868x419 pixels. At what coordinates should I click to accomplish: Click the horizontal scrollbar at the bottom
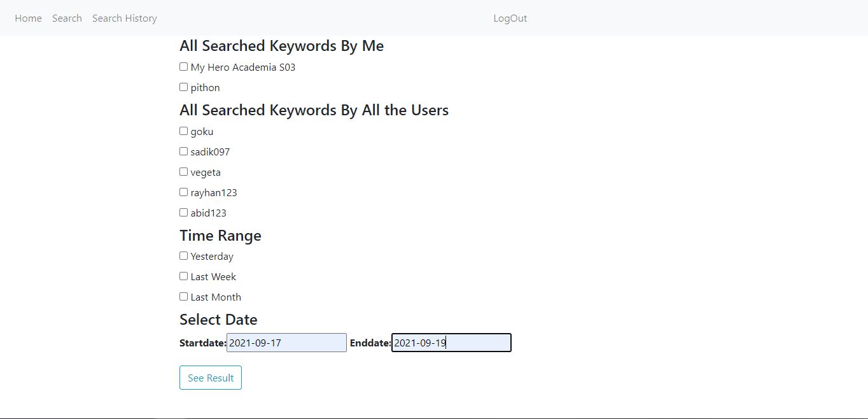pyautogui.click(x=434, y=416)
